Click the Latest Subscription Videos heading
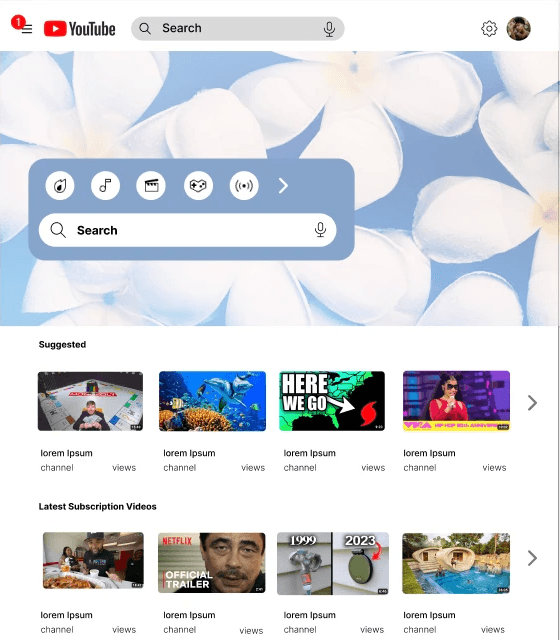 pyautogui.click(x=98, y=507)
